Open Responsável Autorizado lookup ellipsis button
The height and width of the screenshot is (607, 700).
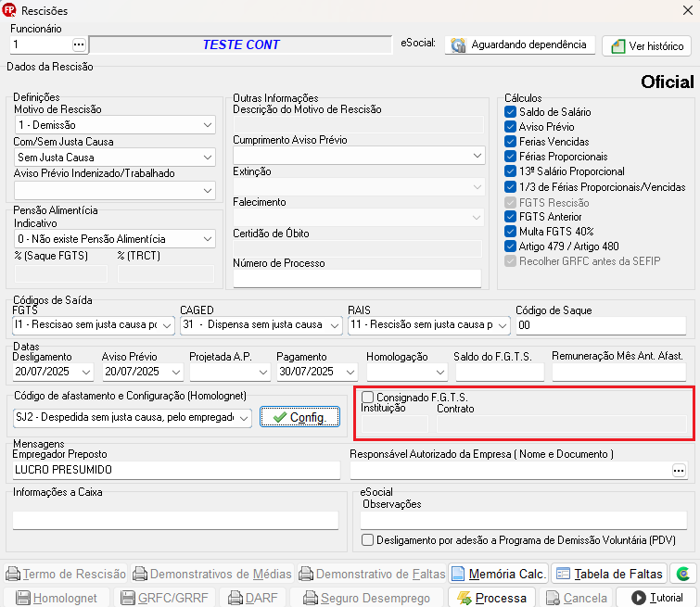(679, 471)
